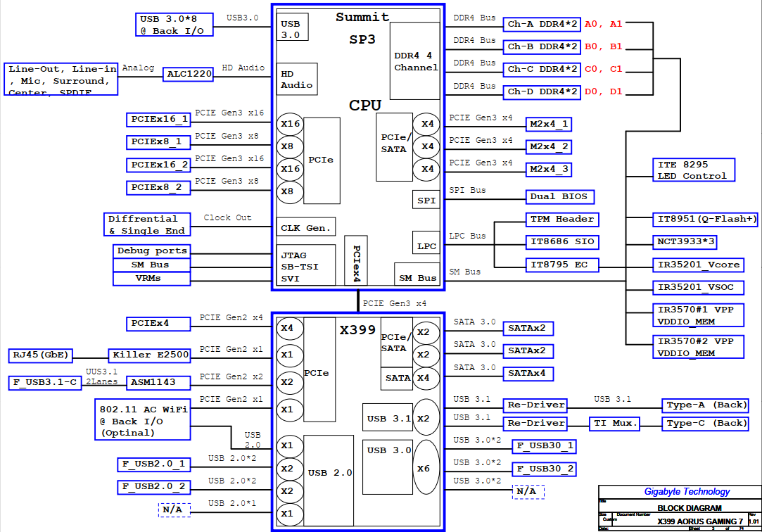Image resolution: width=762 pixels, height=532 pixels.
Task: Click the M2x4_1 slot box
Action: click(549, 125)
